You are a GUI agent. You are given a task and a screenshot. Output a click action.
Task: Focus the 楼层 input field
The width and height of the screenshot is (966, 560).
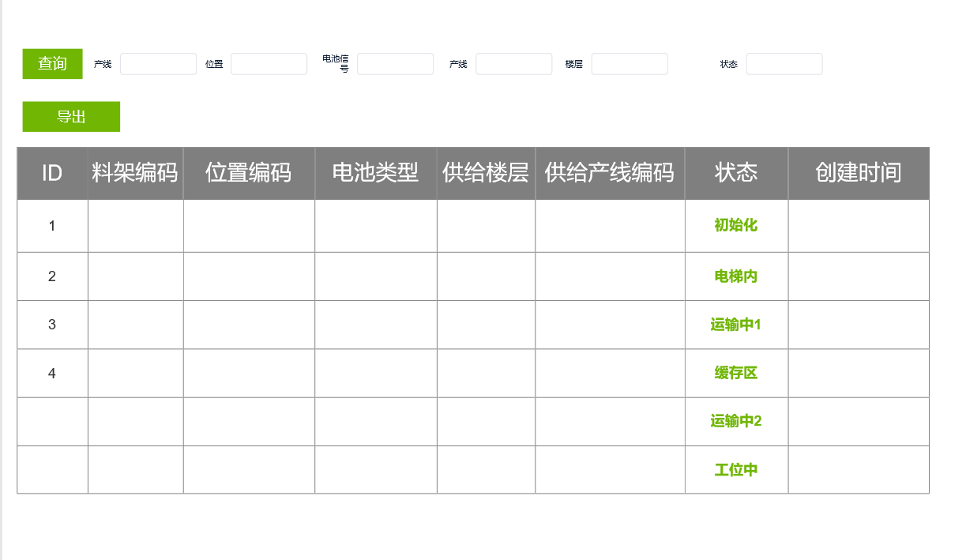[x=630, y=64]
